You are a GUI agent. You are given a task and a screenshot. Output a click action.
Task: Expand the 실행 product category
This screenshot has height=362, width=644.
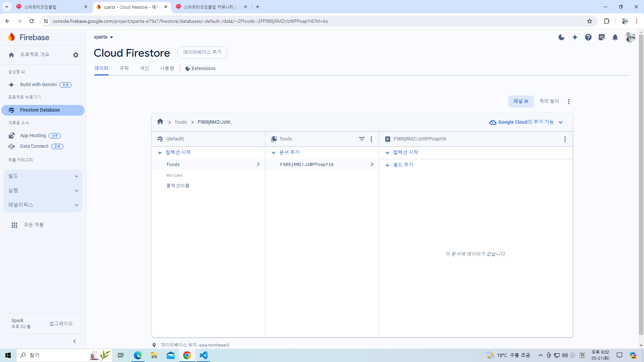point(43,191)
